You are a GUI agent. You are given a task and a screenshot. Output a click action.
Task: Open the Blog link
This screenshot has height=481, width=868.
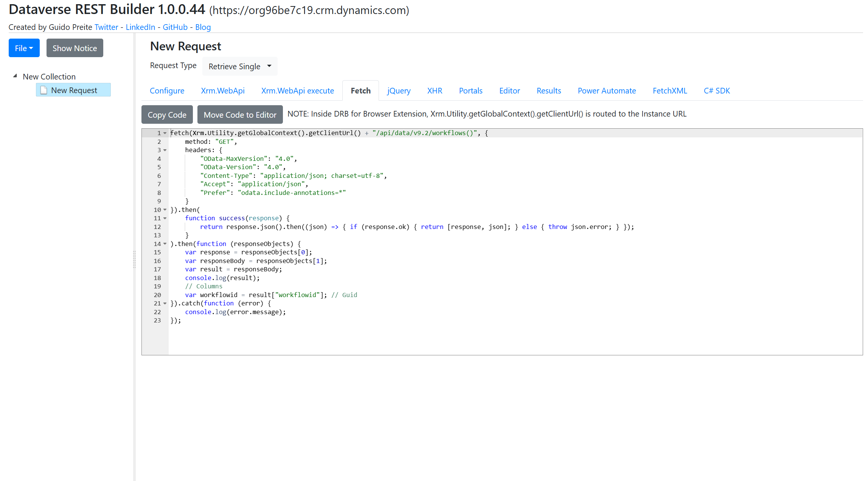coord(203,27)
